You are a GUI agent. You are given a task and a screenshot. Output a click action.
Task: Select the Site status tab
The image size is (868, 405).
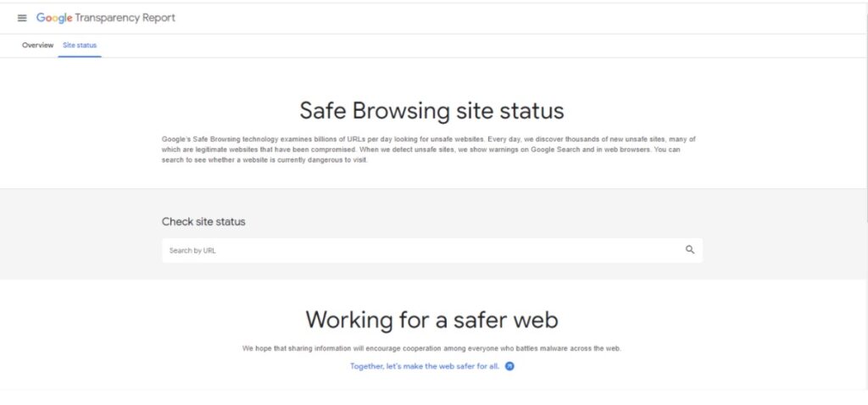80,45
